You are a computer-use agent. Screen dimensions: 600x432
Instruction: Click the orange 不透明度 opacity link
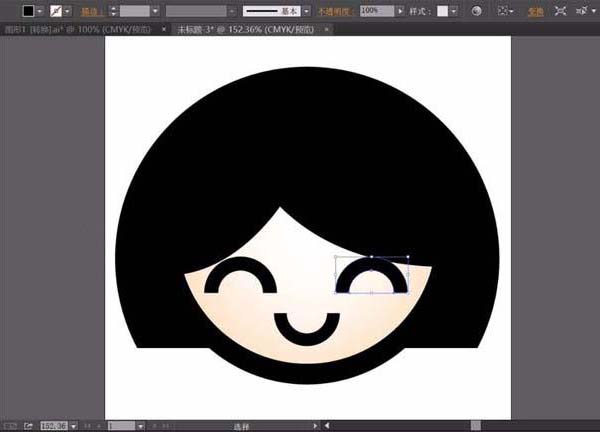[x=335, y=10]
